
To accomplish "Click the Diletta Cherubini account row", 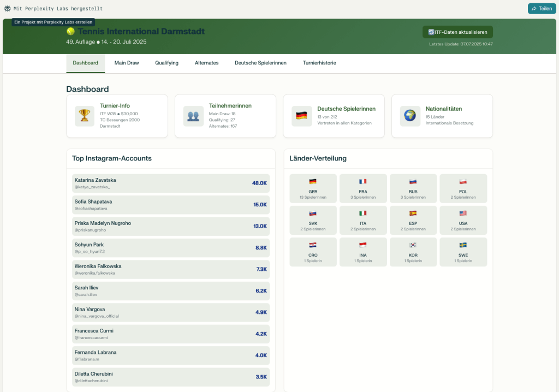I will pyautogui.click(x=171, y=377).
